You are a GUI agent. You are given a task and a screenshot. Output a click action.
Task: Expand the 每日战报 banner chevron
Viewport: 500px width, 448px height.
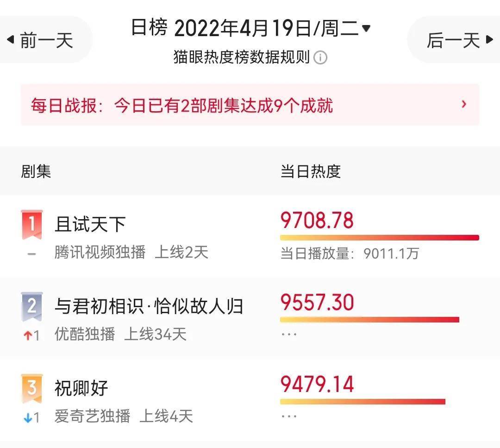click(x=464, y=104)
